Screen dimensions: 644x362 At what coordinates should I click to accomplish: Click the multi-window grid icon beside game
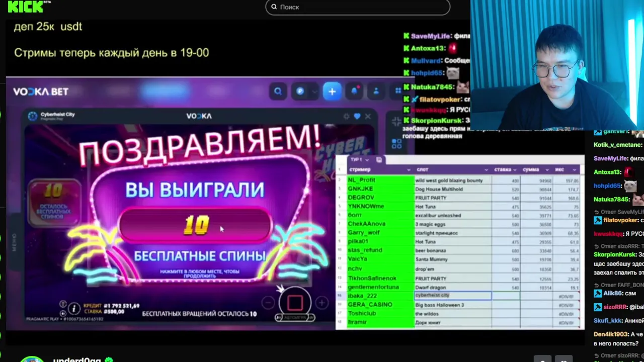click(396, 144)
